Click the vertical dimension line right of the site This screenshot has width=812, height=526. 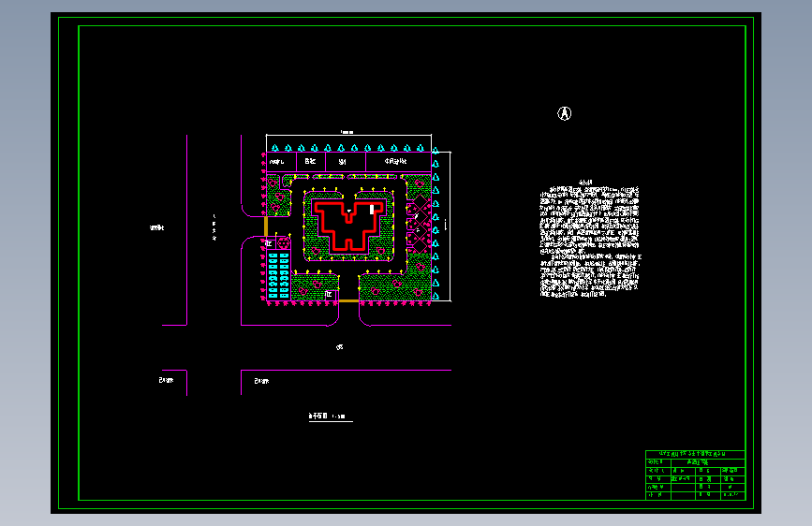(450, 226)
